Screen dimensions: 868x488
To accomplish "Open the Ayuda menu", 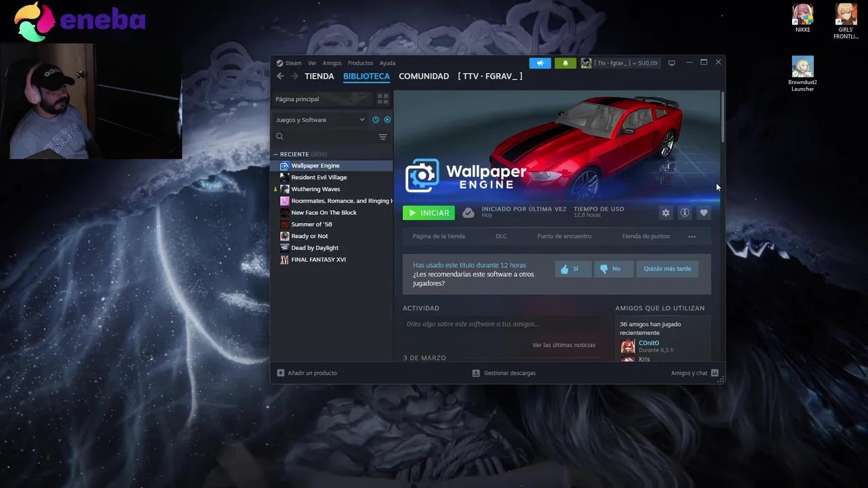I will [x=387, y=63].
